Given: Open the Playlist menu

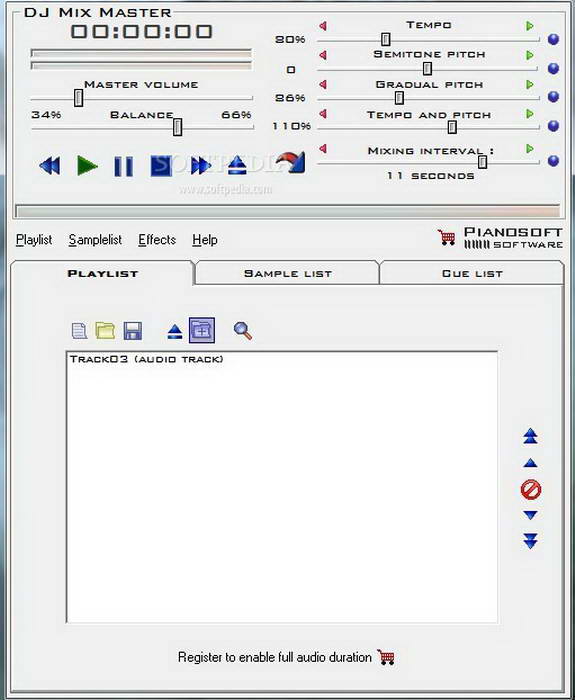Looking at the screenshot, I should (x=34, y=240).
